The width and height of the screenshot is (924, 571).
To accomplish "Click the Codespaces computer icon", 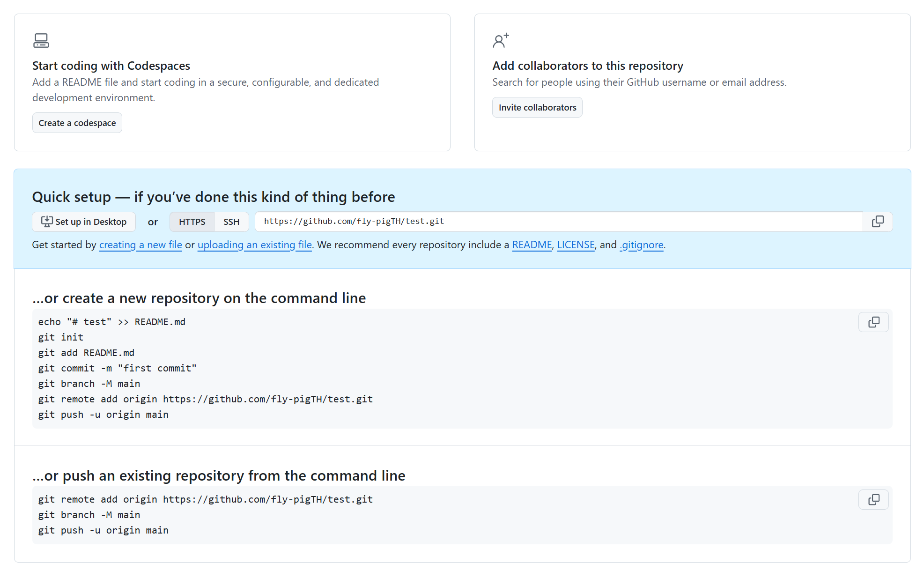I will 41,41.
